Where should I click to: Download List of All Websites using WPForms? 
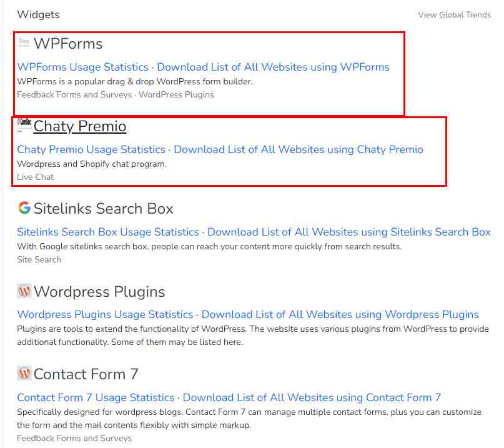[273, 67]
